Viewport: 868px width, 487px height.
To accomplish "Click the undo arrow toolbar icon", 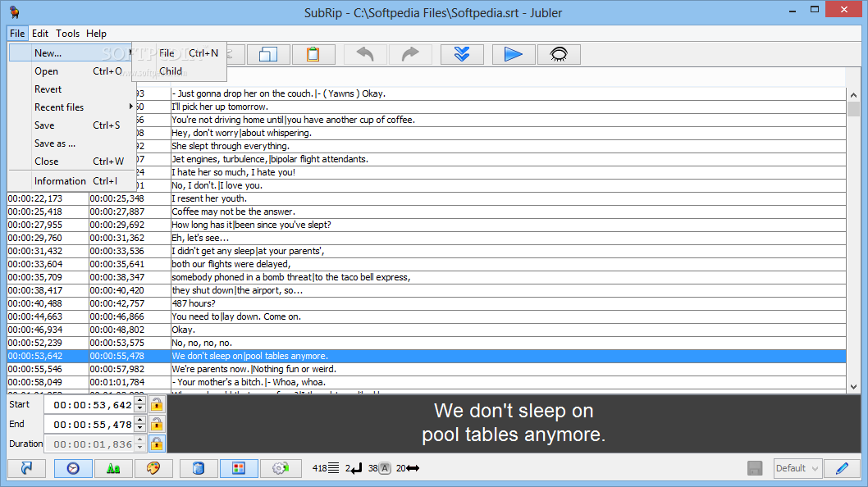I will (365, 54).
